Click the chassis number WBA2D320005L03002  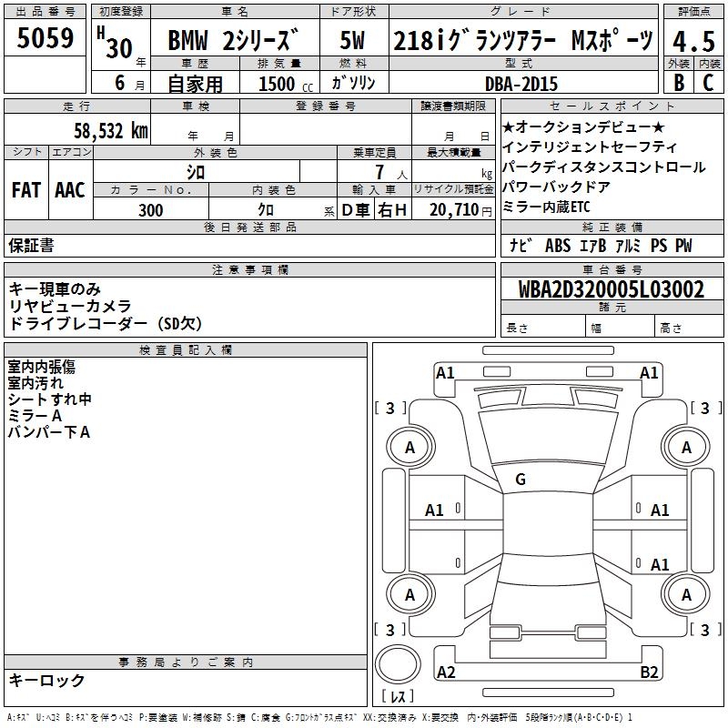click(x=612, y=290)
